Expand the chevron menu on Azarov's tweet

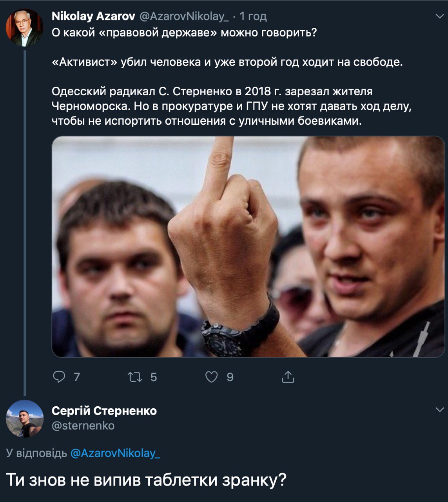[x=440, y=16]
